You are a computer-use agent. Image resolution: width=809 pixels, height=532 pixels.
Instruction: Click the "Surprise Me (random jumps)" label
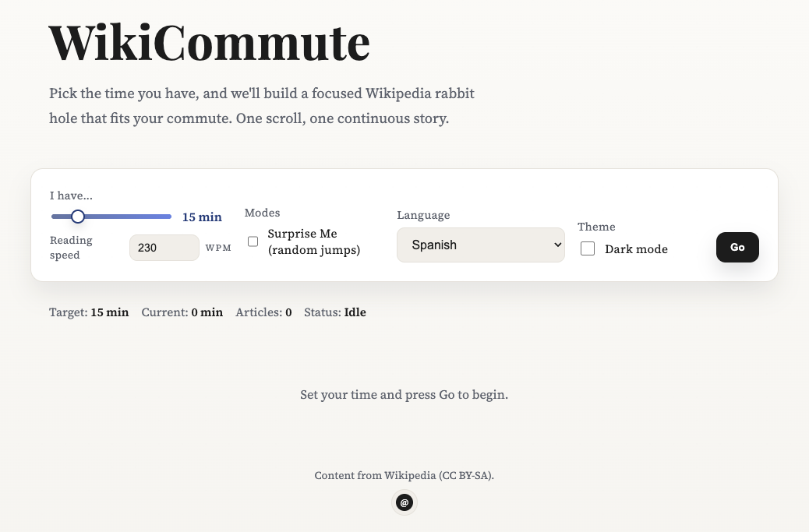coord(313,241)
